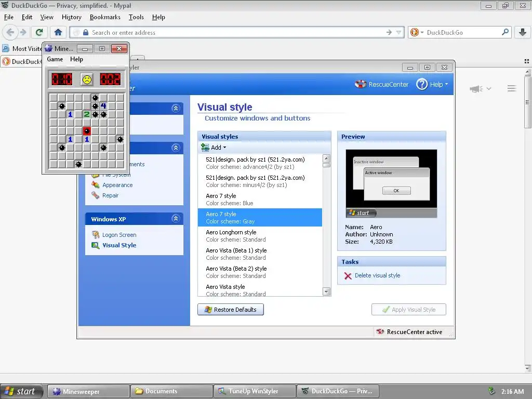The width and height of the screenshot is (532, 399).
Task: Click the styles list scroll-down arrow
Action: pos(326,292)
